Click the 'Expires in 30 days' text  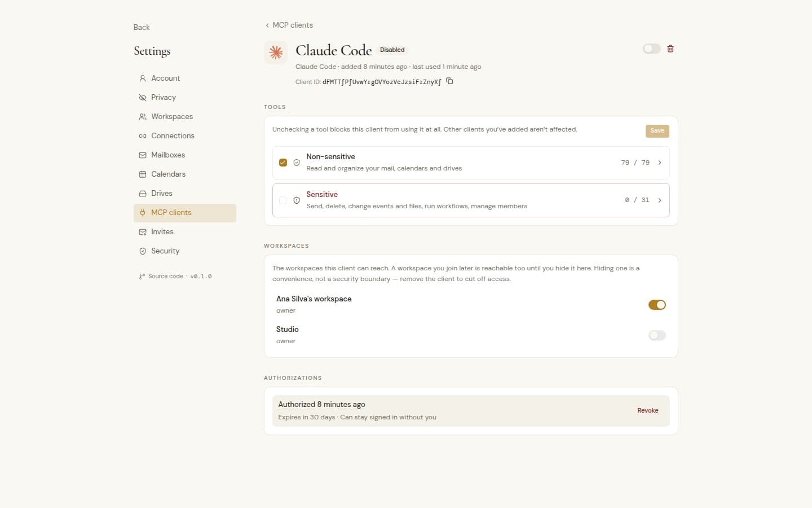(307, 418)
